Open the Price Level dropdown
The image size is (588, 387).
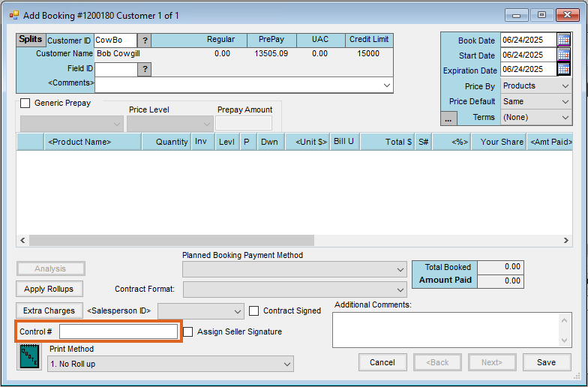169,124
